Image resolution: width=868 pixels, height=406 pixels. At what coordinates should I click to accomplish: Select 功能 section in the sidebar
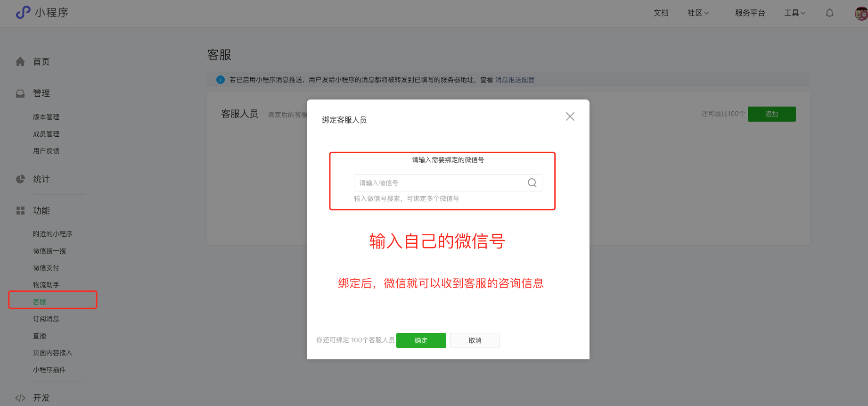(41, 211)
